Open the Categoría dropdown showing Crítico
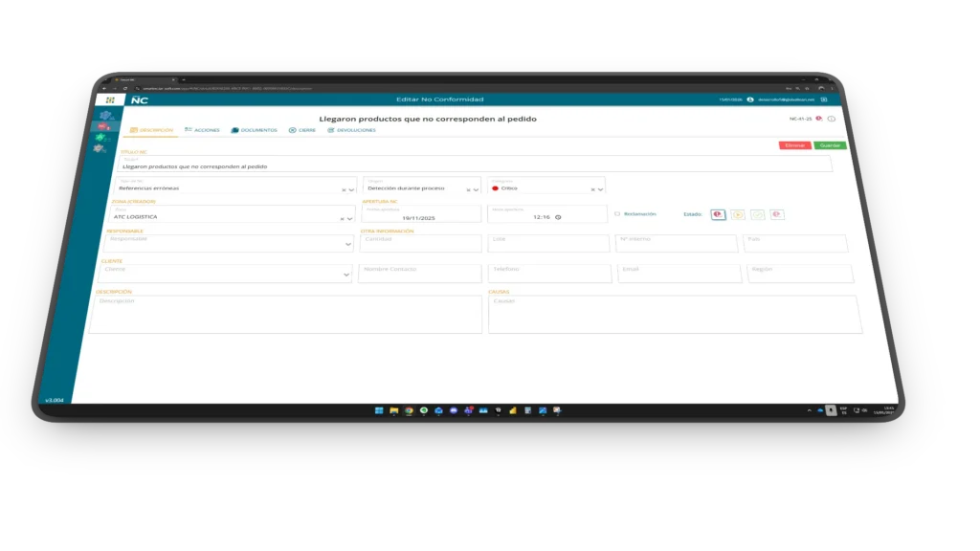 600,189
